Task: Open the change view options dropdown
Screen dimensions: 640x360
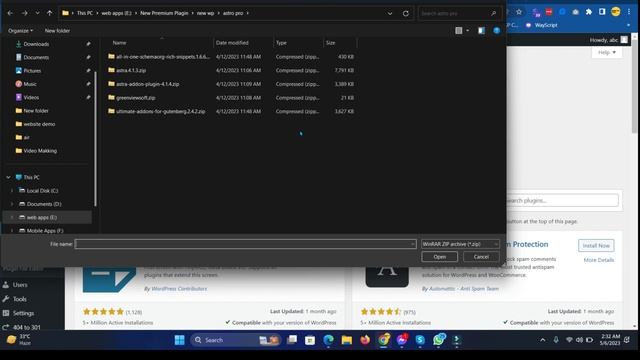Action: (468, 31)
